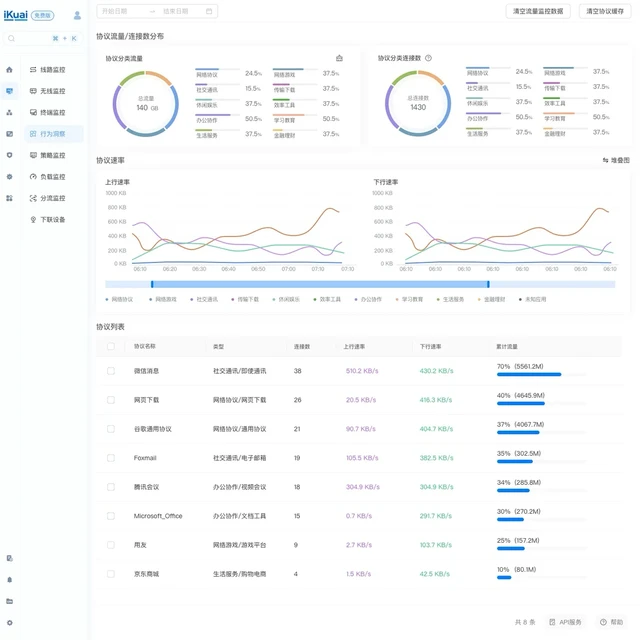The height and width of the screenshot is (640, 640).
Task: Click the export icon on protocol traffic card
Action: point(339,58)
